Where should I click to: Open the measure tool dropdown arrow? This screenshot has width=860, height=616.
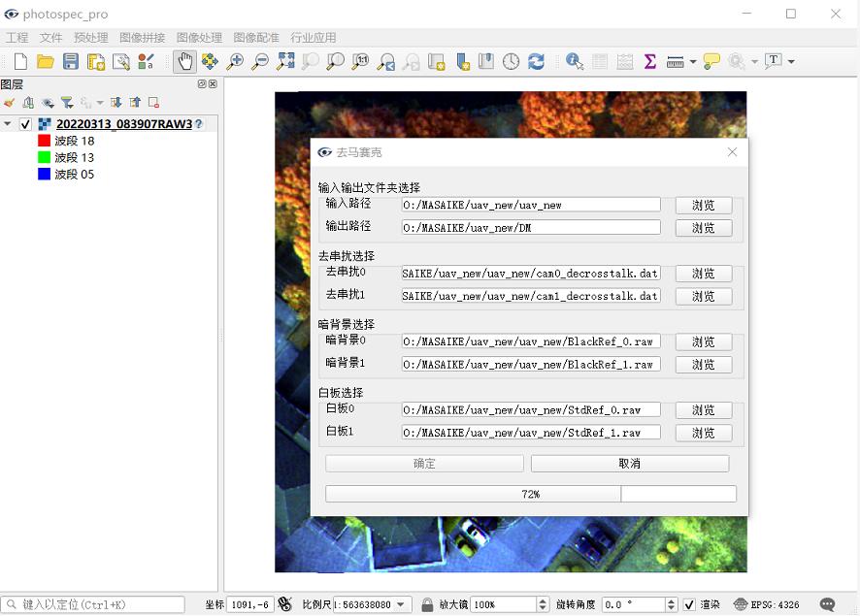(x=693, y=62)
